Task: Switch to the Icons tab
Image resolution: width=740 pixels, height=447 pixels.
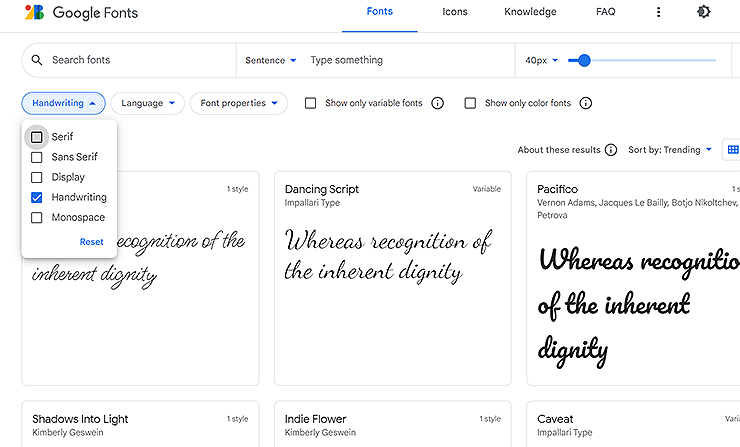Action: click(454, 12)
